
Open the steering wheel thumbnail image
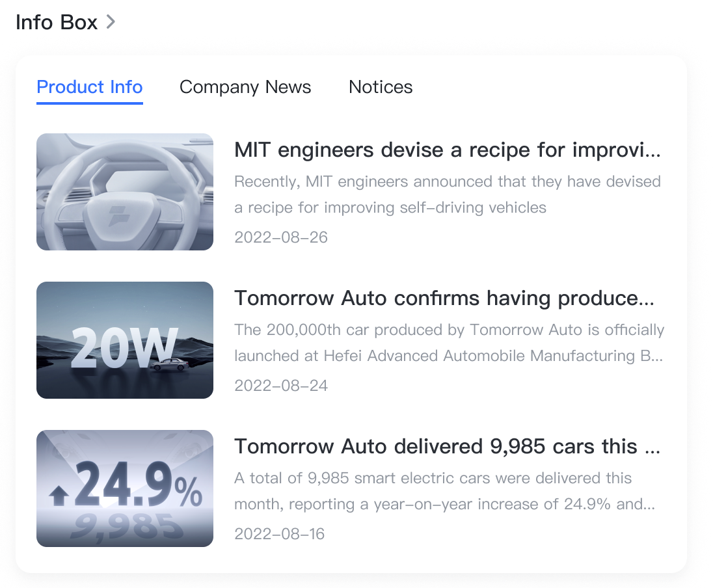point(125,192)
